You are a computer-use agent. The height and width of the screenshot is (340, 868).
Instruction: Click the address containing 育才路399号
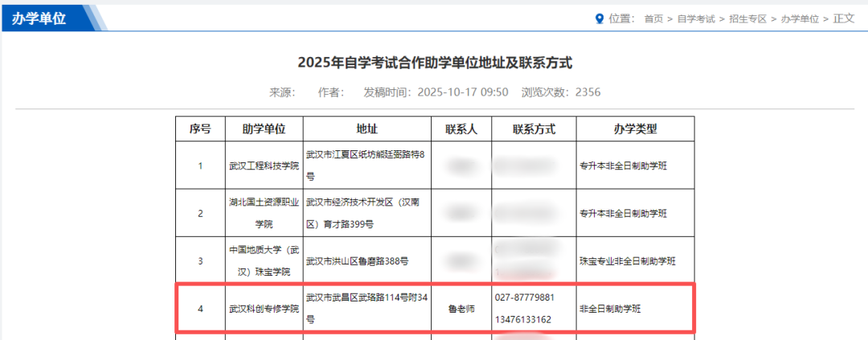(362, 213)
